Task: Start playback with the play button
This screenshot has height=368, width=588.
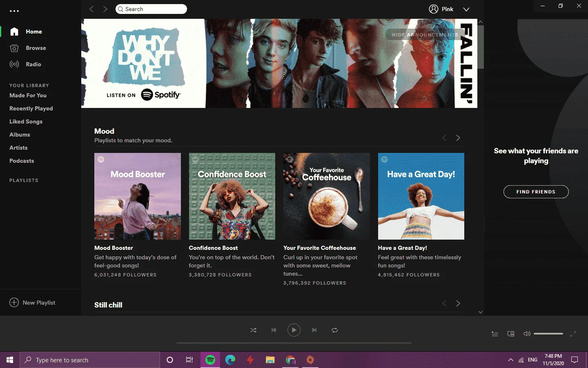Action: pyautogui.click(x=294, y=330)
